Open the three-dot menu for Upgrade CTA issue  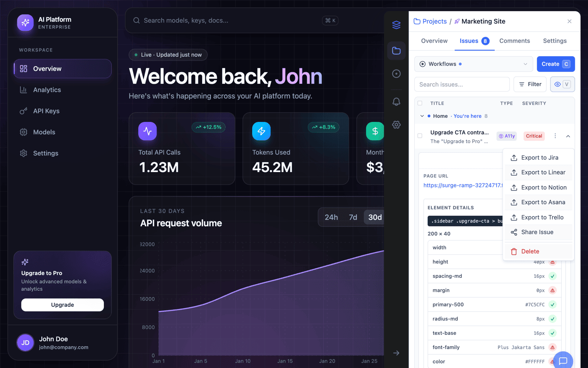[x=555, y=136]
